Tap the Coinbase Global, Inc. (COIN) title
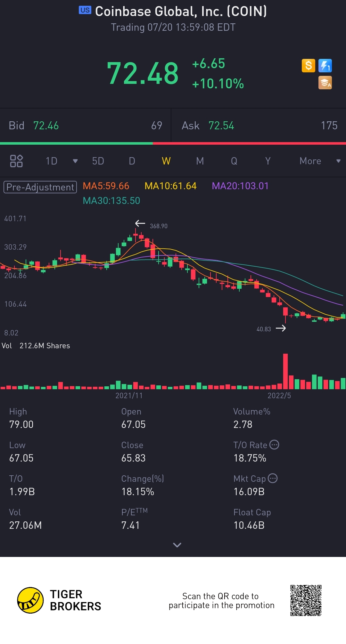This screenshot has height=644, width=346. click(181, 12)
